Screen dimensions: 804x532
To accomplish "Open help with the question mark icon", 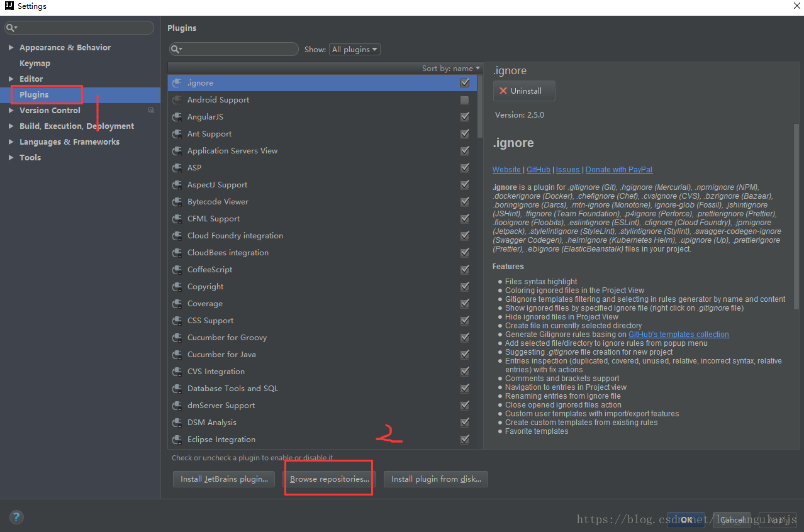I will pos(16,518).
